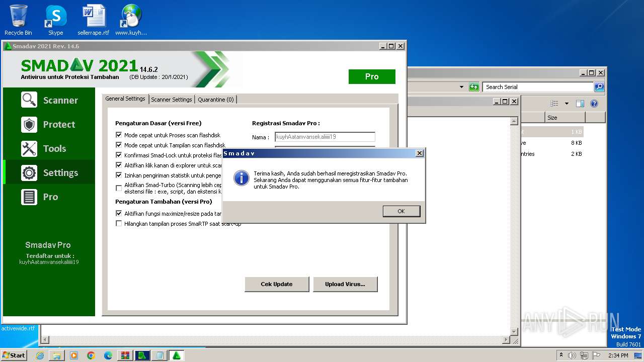The width and height of the screenshot is (644, 362).
Task: Select sellerrape.rtf desktop file
Action: click(93, 20)
